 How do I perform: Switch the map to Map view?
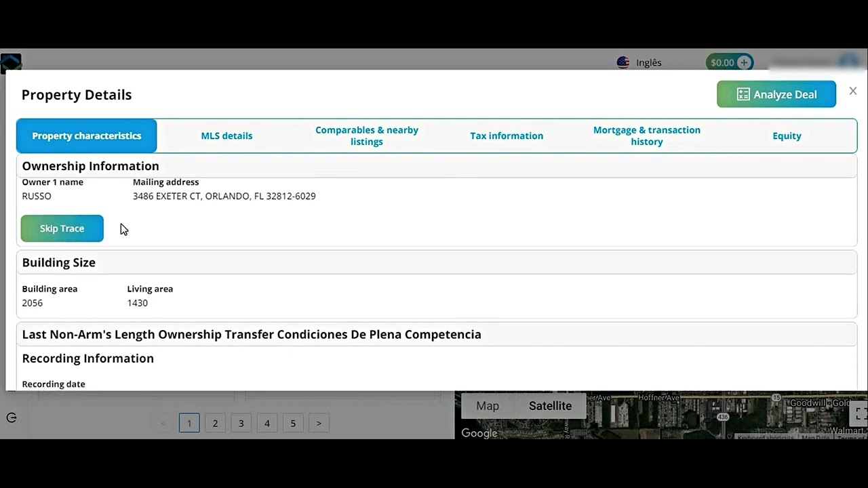(487, 406)
